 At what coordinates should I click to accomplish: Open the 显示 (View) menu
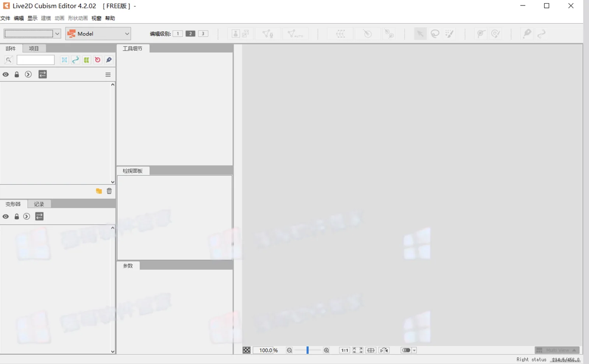click(32, 18)
